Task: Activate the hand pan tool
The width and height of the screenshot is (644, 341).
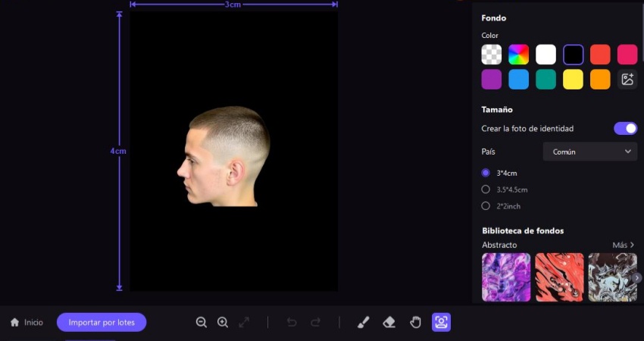Action: coord(415,322)
